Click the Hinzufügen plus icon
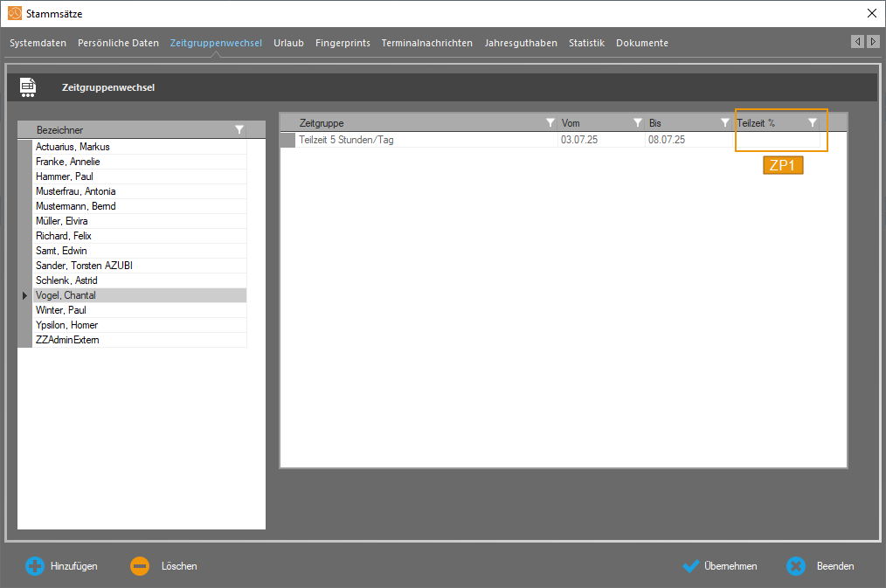 (35, 566)
